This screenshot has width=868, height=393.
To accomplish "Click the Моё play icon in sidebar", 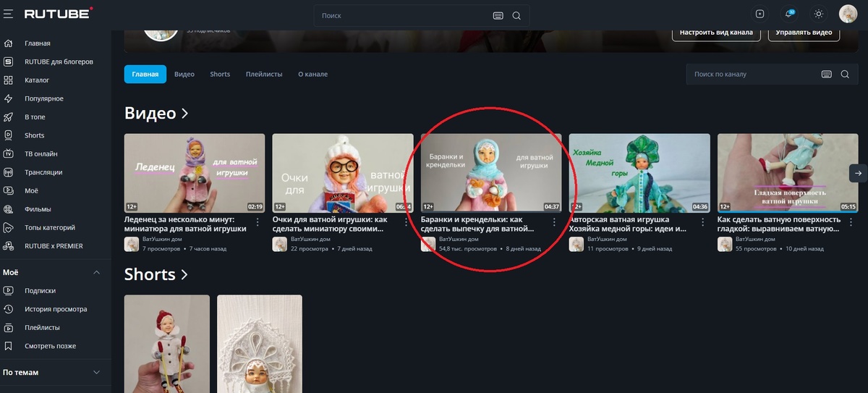I will pos(9,190).
